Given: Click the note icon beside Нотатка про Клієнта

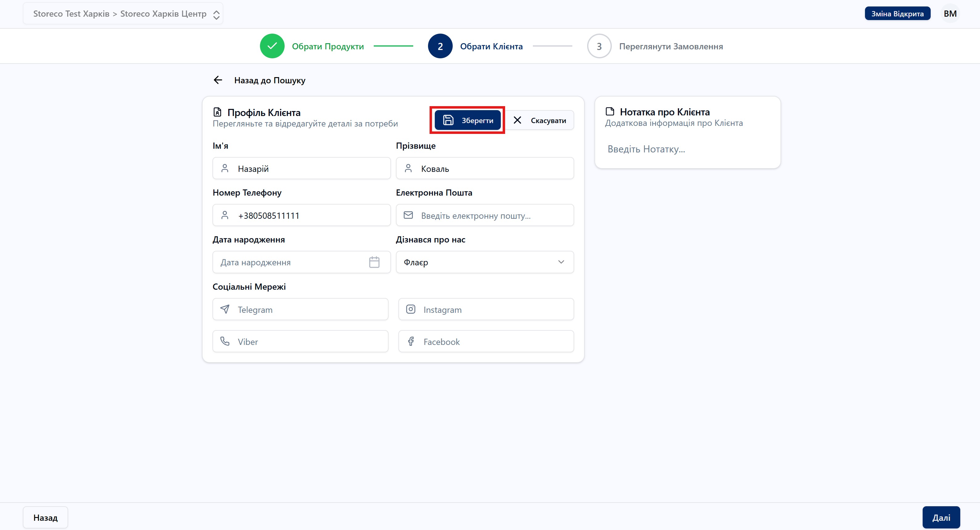Looking at the screenshot, I should click(x=610, y=111).
